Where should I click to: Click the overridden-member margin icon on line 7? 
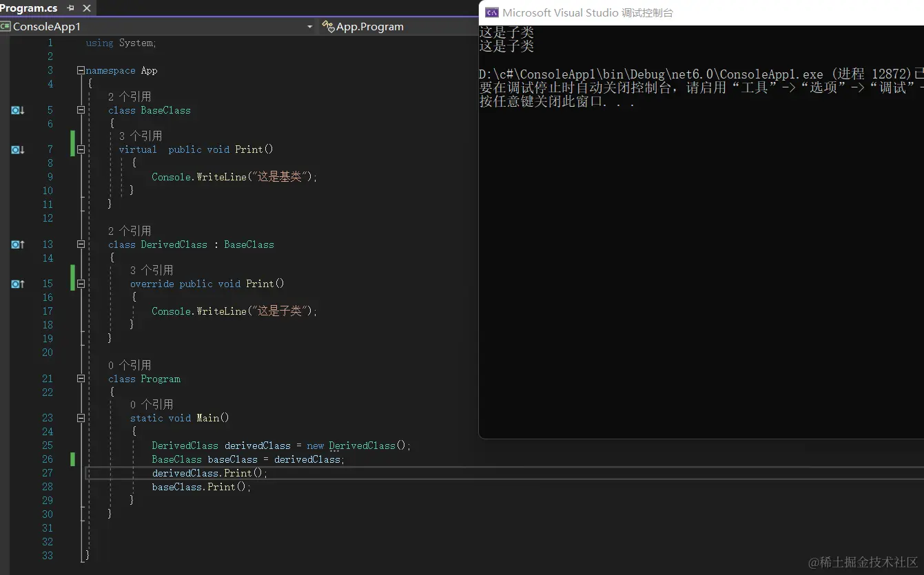tap(17, 149)
